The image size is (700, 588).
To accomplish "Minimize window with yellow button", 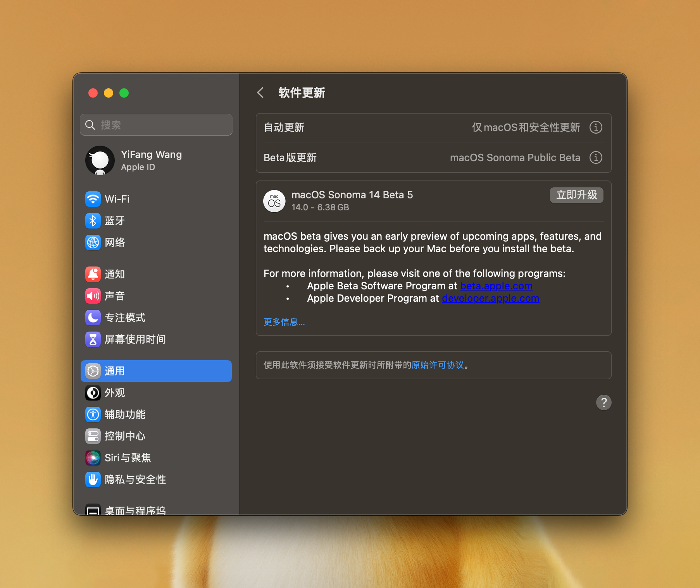I will point(109,93).
